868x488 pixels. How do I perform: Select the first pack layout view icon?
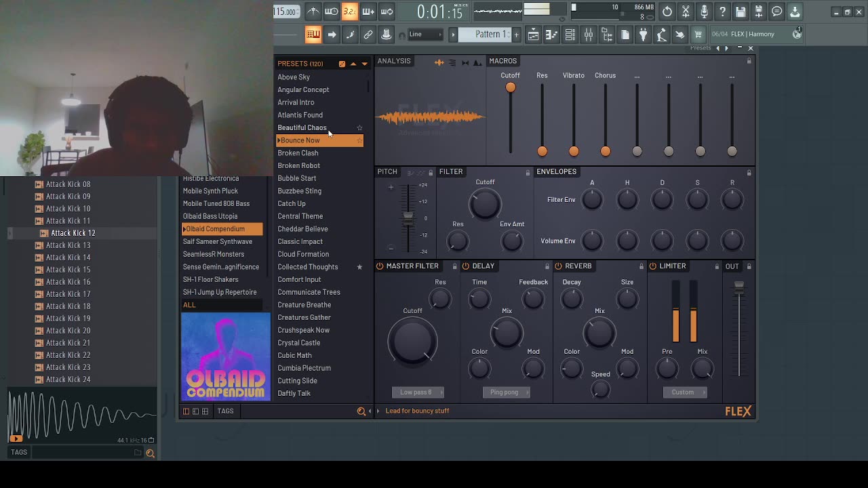coord(186,411)
